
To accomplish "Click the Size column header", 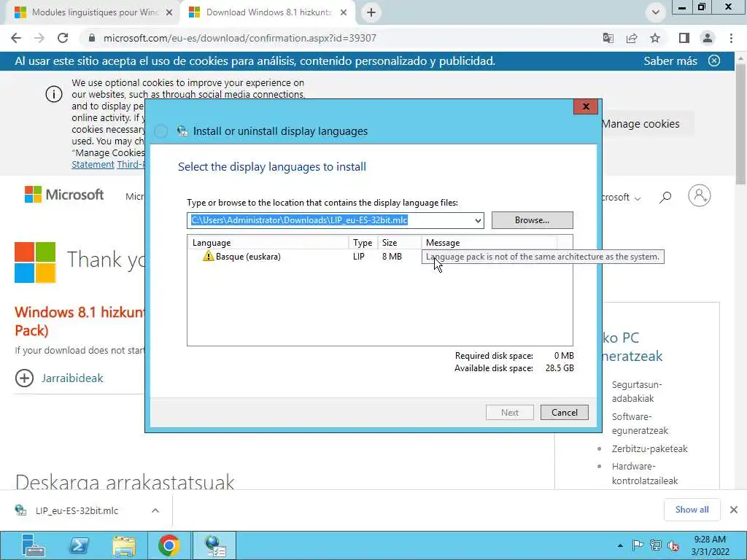I will (399, 242).
